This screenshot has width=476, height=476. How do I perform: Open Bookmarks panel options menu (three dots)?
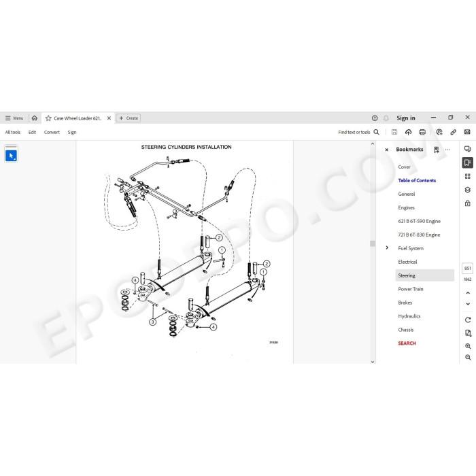pos(447,150)
